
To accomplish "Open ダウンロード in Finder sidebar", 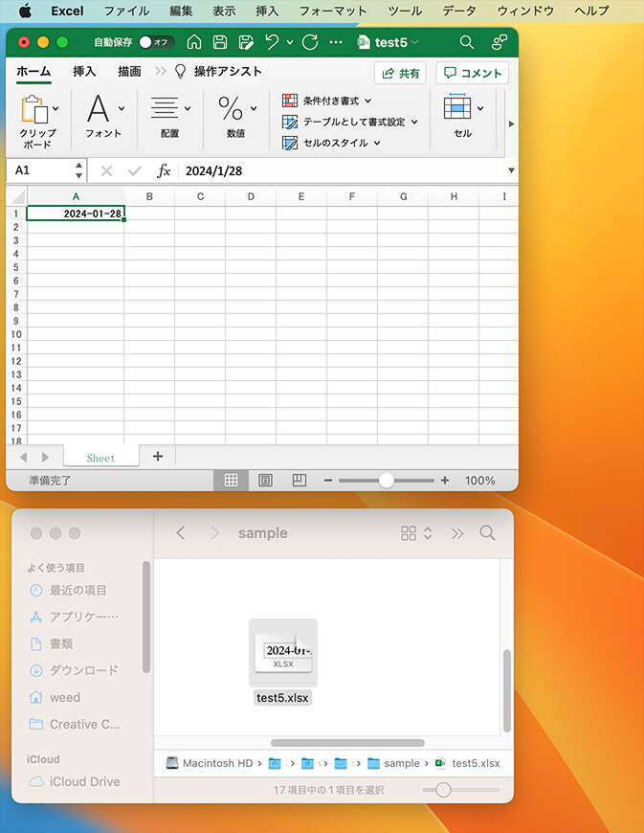I will pyautogui.click(x=74, y=670).
